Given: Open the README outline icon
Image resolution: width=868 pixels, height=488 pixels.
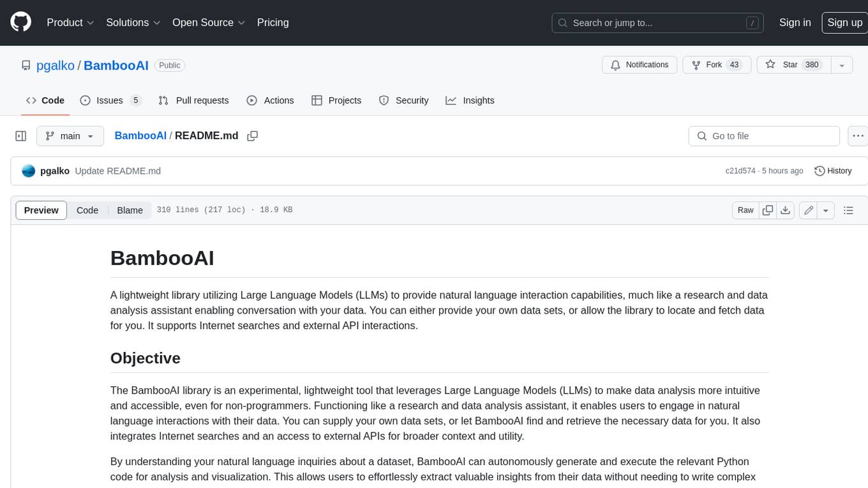Looking at the screenshot, I should tap(848, 210).
